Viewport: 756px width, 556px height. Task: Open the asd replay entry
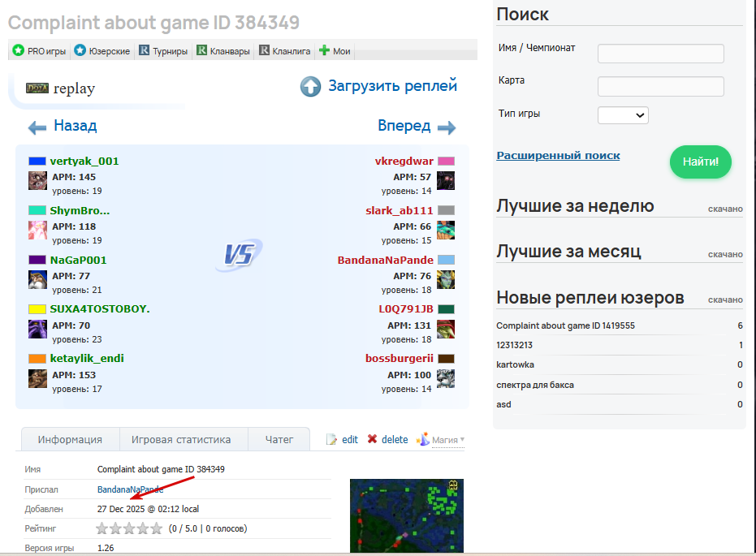click(x=503, y=404)
